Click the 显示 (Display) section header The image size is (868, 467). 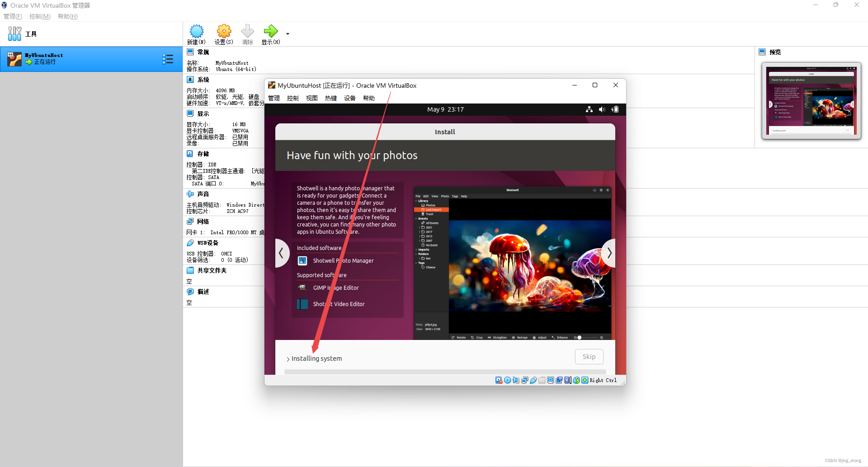[203, 113]
